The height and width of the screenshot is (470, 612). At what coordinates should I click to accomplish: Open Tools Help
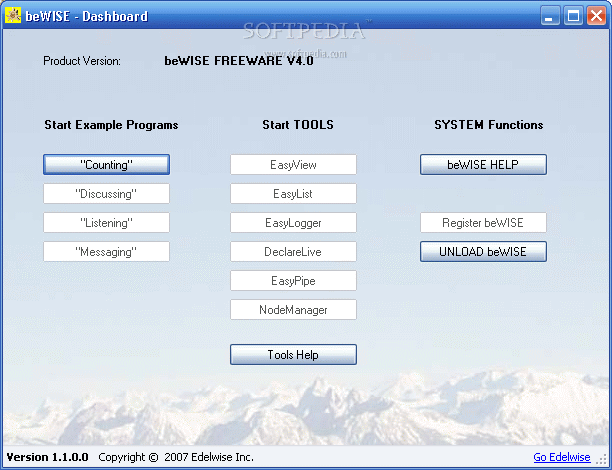(293, 354)
